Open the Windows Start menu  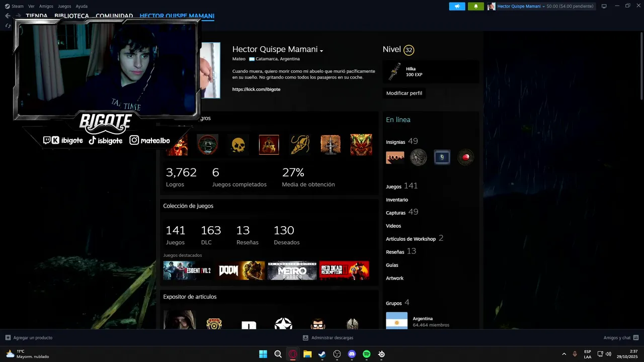(263, 354)
